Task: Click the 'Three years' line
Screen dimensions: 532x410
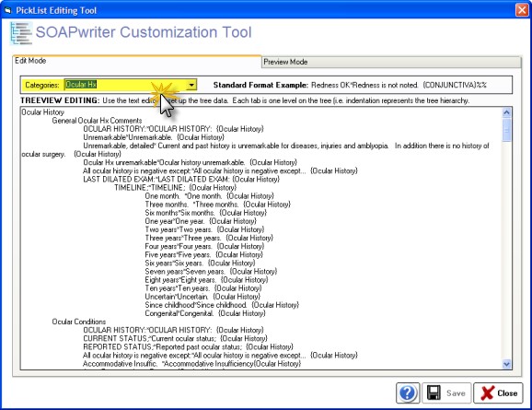Action: (x=209, y=238)
